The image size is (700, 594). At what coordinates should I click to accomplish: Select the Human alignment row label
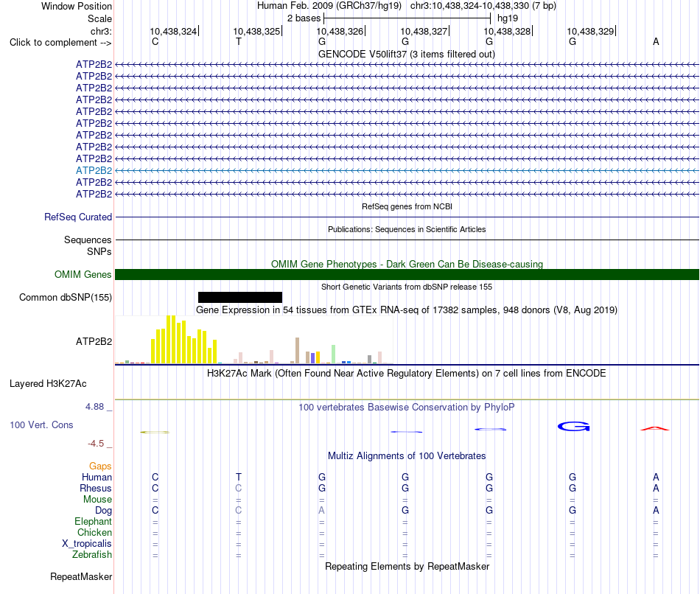97,477
